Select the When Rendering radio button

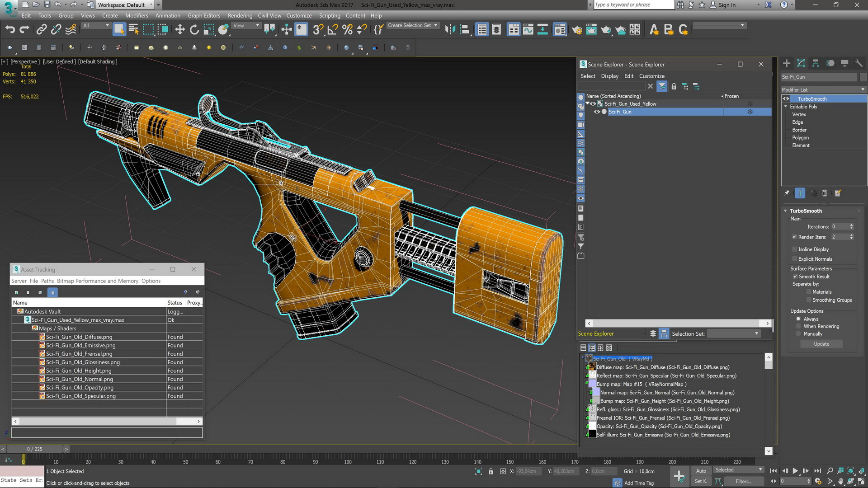798,326
